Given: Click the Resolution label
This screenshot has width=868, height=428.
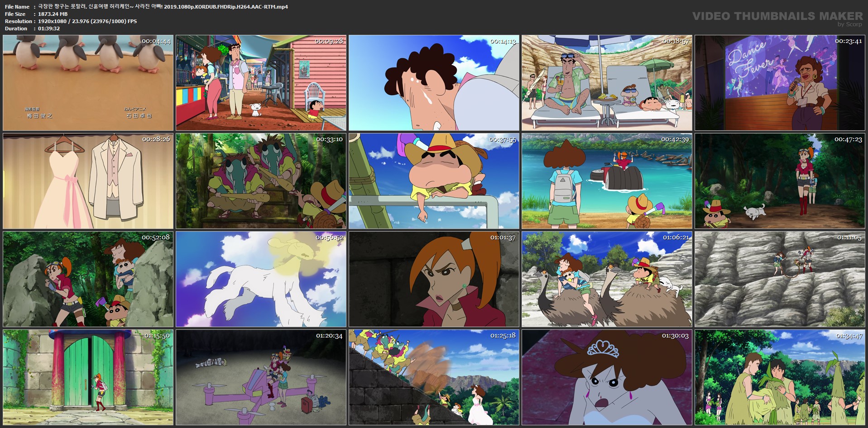Looking at the screenshot, I should 19,21.
